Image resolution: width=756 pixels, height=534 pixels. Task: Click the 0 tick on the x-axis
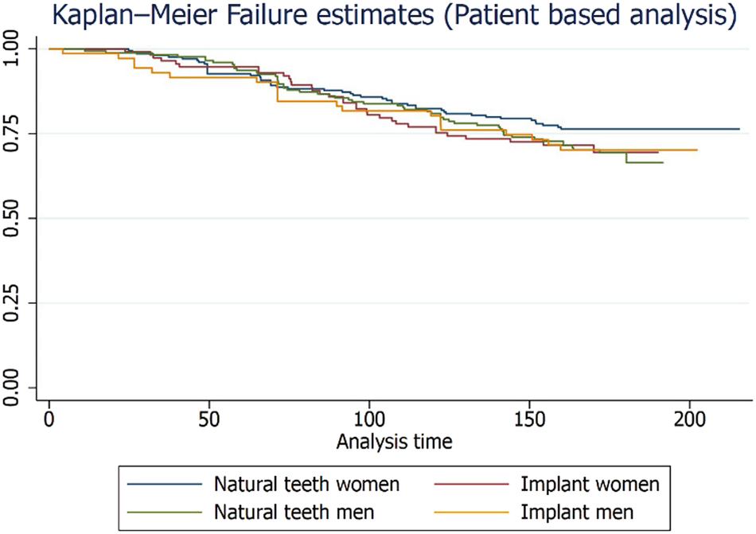pos(49,419)
